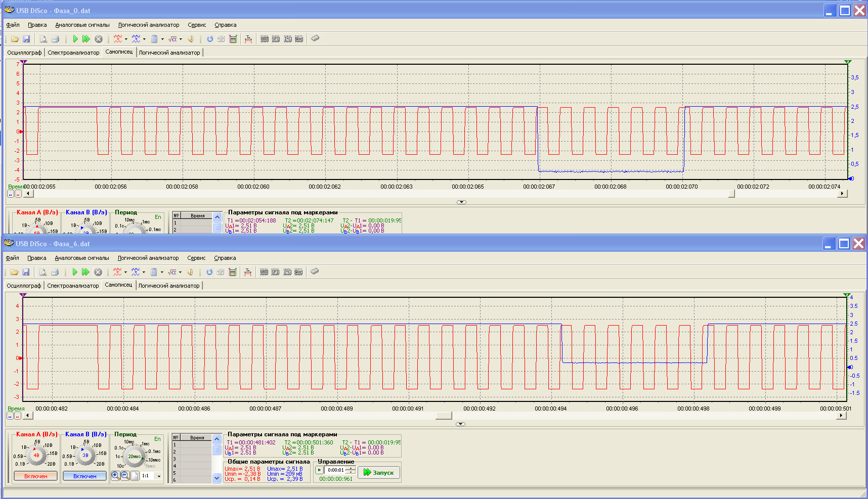Viewport: 868px width, 499px height.
Task: Click zoom out magnifier in Фаза_6 panel
Action: pyautogui.click(x=125, y=475)
